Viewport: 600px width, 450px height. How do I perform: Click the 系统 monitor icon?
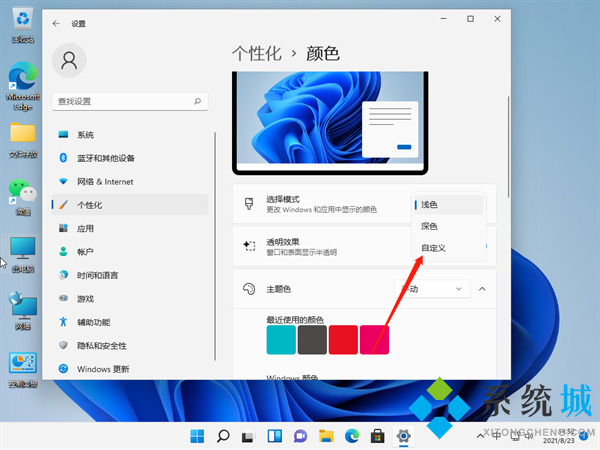pyautogui.click(x=63, y=134)
